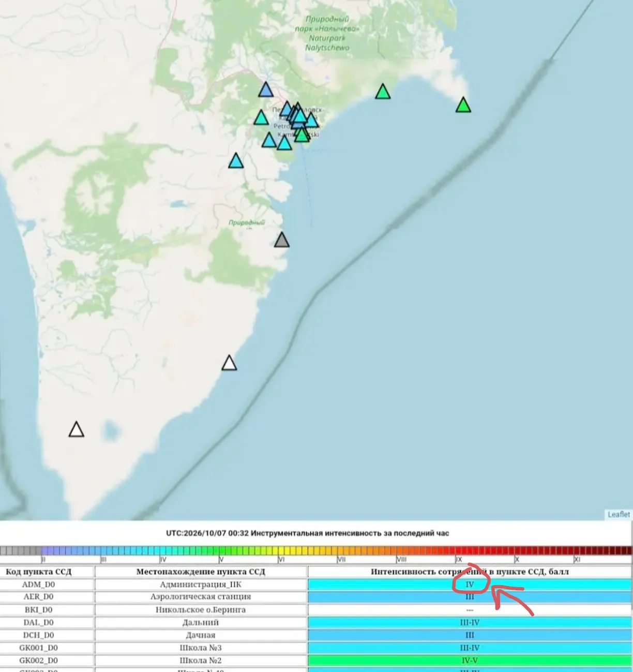Click the UTC timestamp title above the table

(308, 533)
